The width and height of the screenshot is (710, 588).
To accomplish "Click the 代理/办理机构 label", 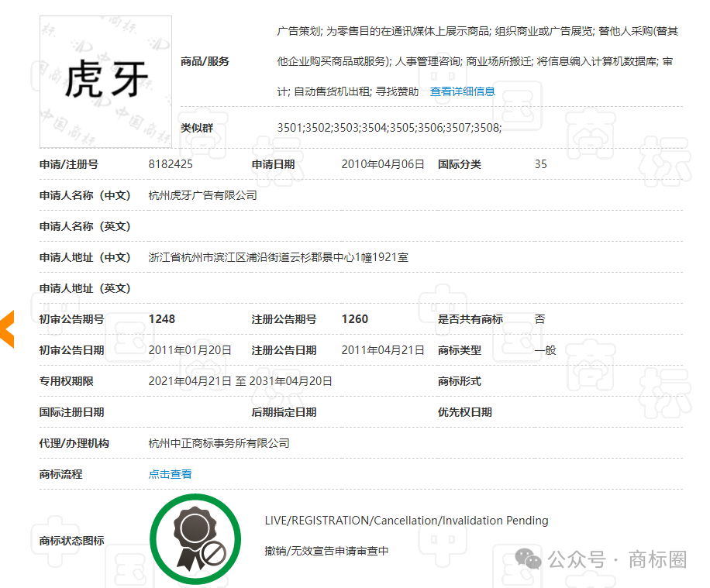I will coord(74,443).
